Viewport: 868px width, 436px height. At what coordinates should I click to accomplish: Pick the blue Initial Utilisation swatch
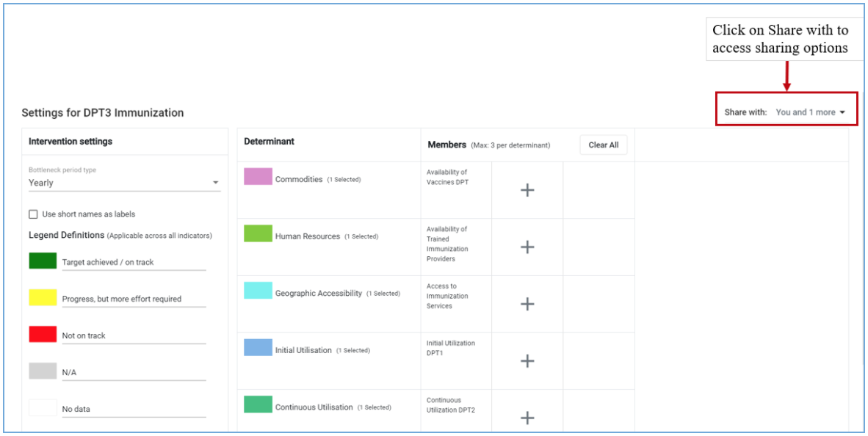pyautogui.click(x=258, y=347)
